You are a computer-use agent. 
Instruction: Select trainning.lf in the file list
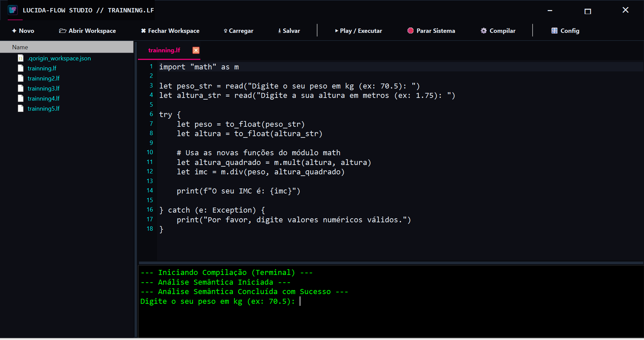pyautogui.click(x=42, y=68)
